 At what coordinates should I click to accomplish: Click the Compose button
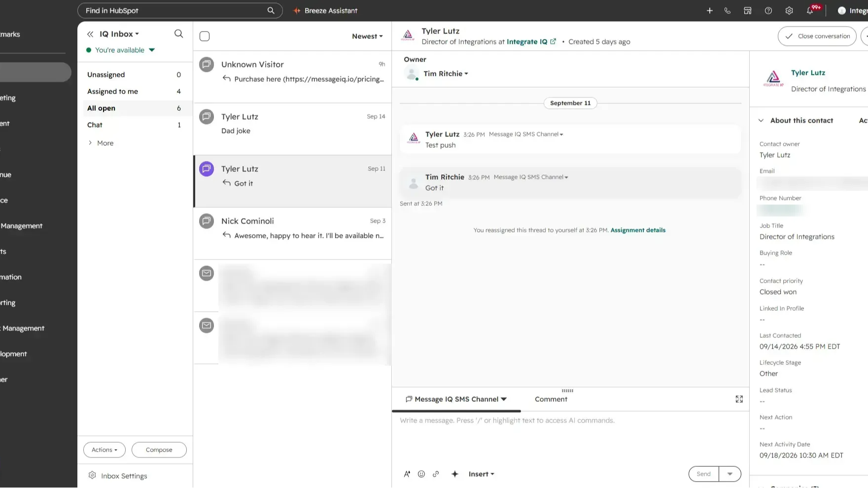coord(159,450)
